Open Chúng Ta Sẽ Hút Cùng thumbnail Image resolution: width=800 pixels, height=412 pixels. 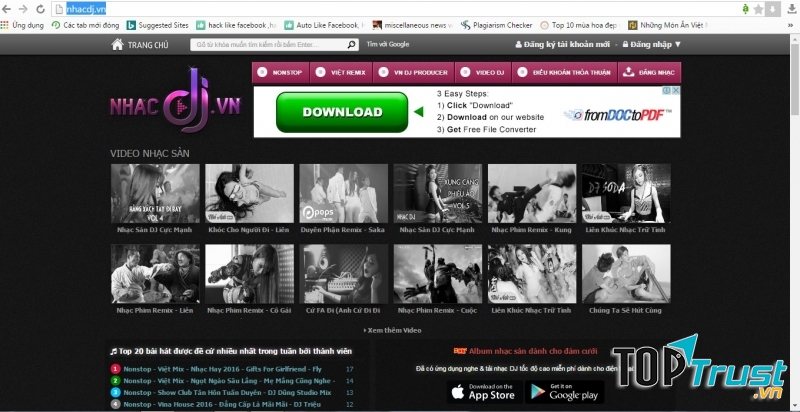point(626,274)
